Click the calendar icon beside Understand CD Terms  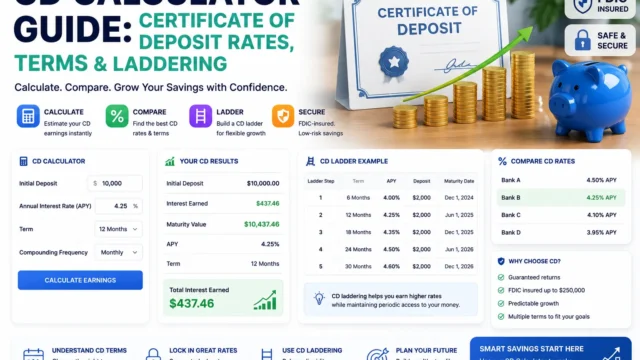[x=33, y=354]
